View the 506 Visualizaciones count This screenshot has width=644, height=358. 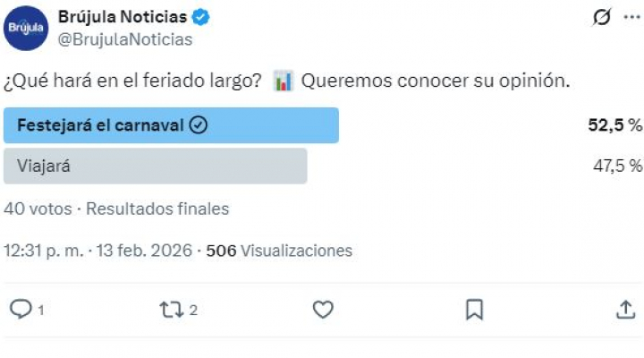pos(279,251)
